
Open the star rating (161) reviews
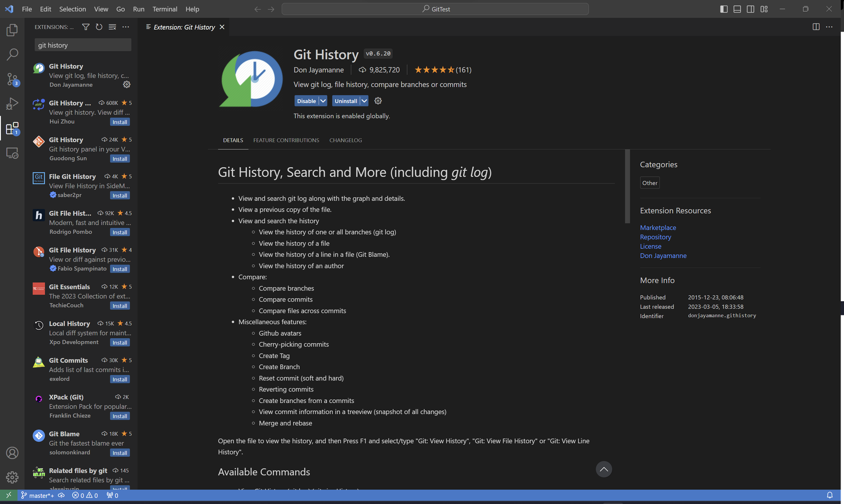(443, 70)
